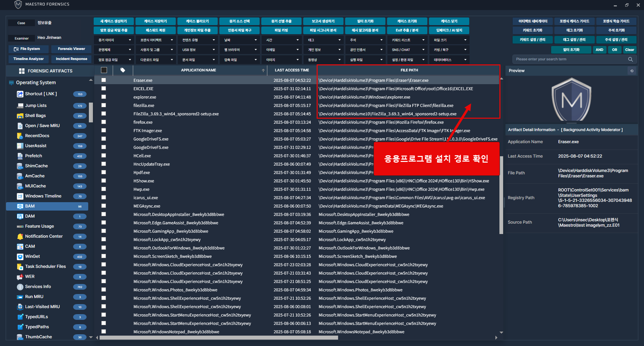Click the search term input field
The image size is (644, 346).
(570, 59)
